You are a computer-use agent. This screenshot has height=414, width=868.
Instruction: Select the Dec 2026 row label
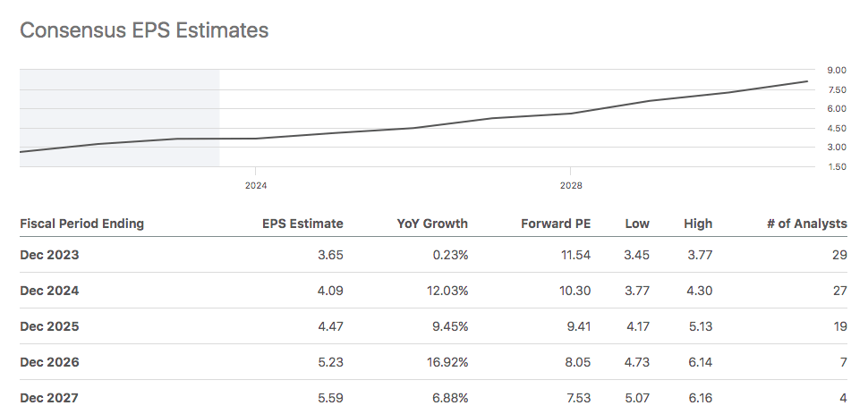point(49,362)
